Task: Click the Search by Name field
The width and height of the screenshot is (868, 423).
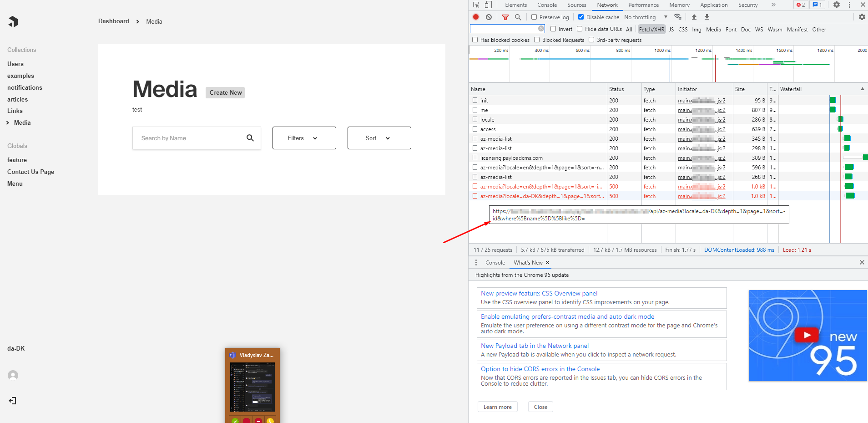Action: pos(191,138)
